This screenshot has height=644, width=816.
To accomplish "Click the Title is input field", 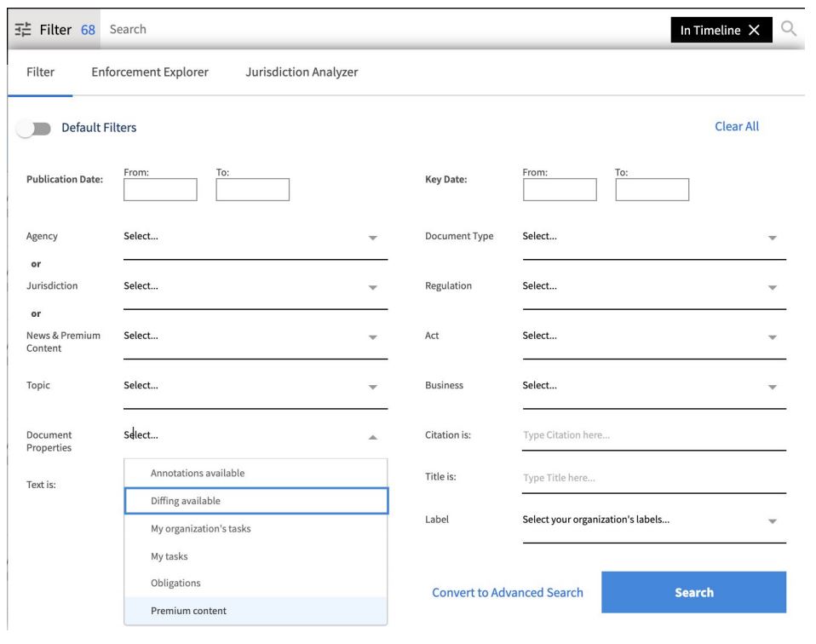I will 654,479.
